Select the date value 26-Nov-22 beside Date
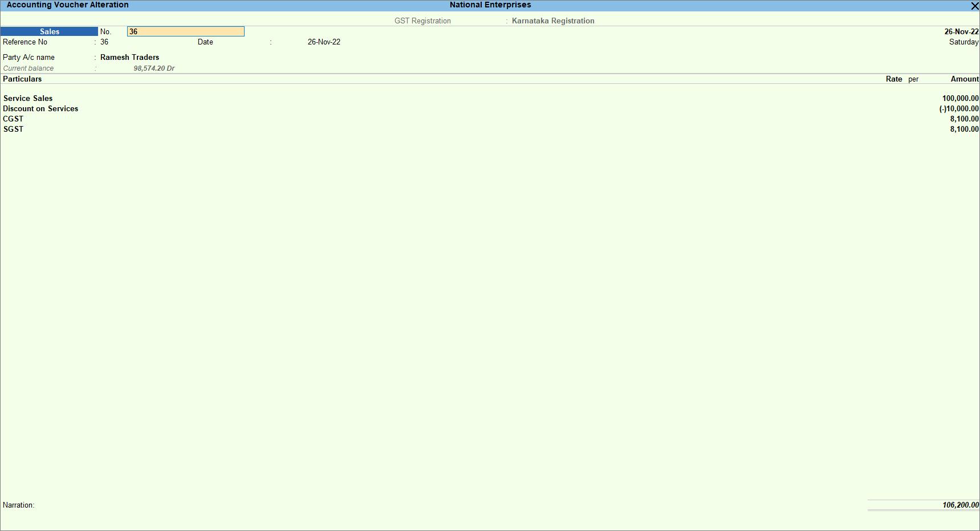This screenshot has width=980, height=531. (x=324, y=42)
